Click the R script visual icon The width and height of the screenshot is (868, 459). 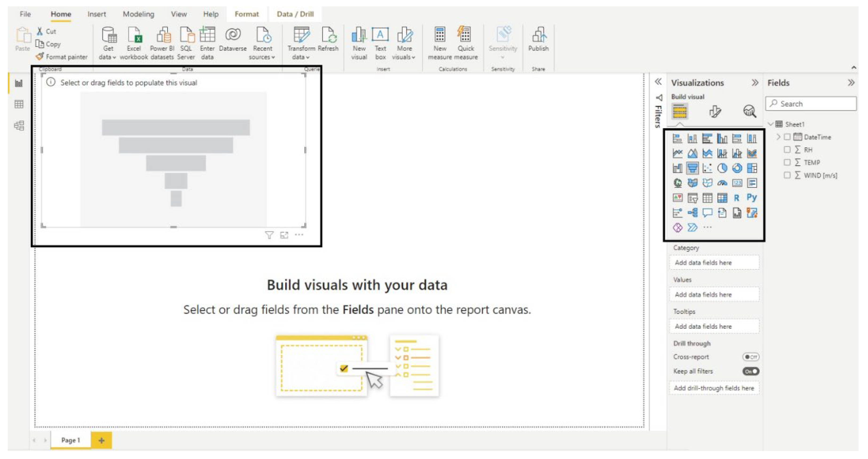click(x=737, y=198)
